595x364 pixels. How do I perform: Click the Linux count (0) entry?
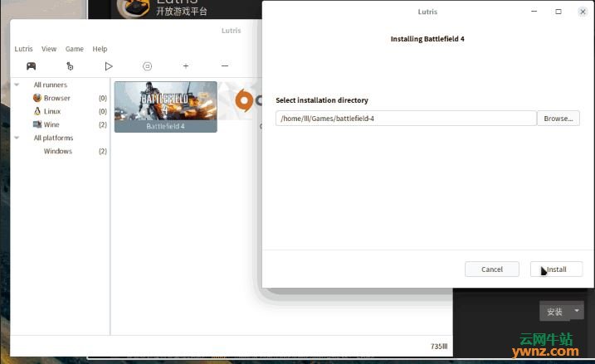tap(103, 111)
